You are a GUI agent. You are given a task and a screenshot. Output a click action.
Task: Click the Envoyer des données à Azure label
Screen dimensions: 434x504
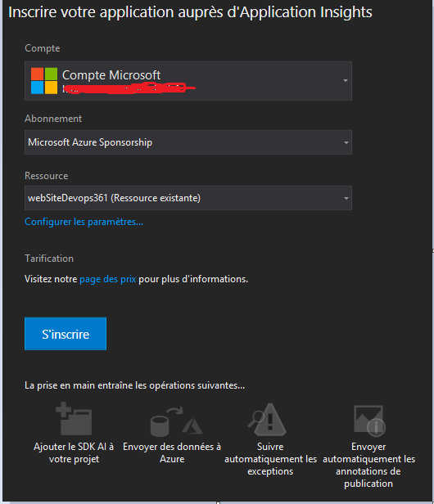coord(172,452)
